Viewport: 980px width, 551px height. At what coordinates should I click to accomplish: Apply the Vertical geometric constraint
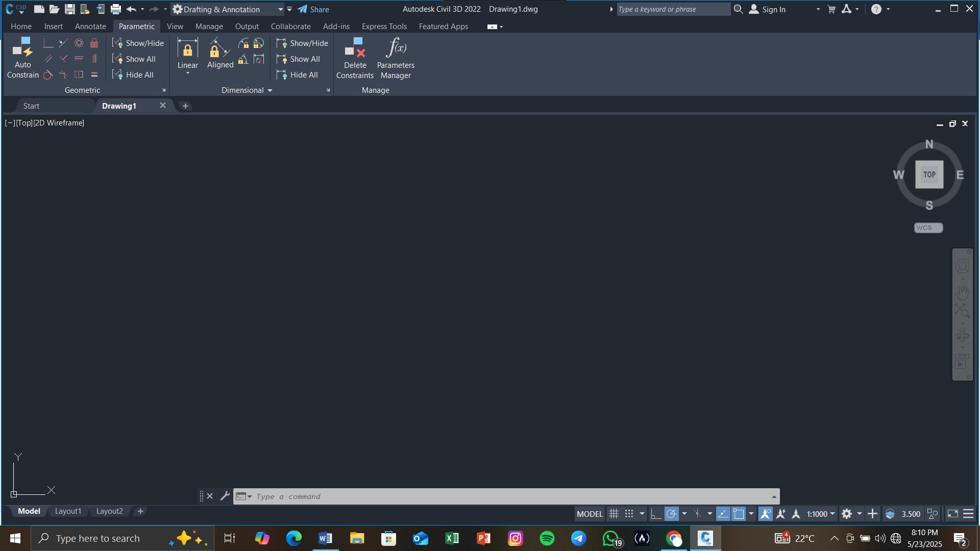[94, 59]
